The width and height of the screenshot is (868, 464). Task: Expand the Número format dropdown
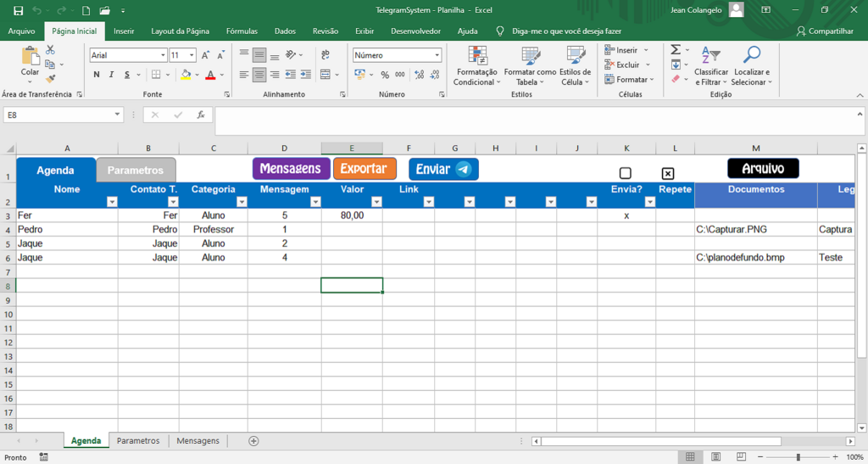(x=437, y=55)
